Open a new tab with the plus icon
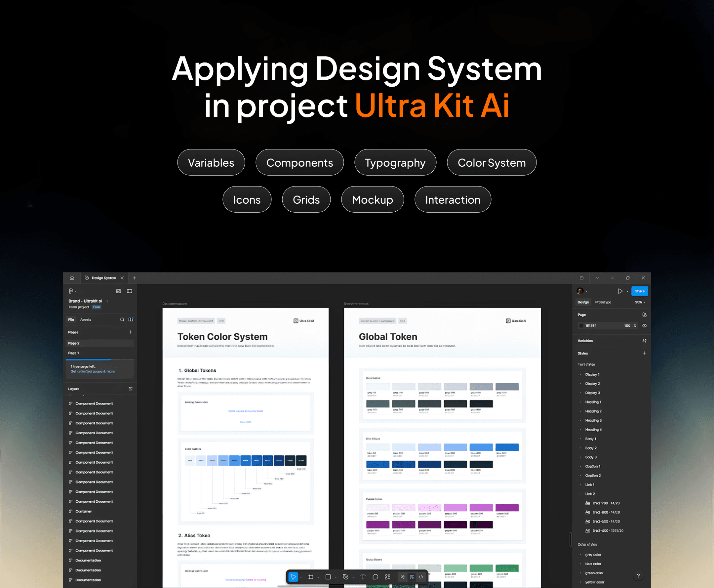This screenshot has width=714, height=588. [x=135, y=278]
